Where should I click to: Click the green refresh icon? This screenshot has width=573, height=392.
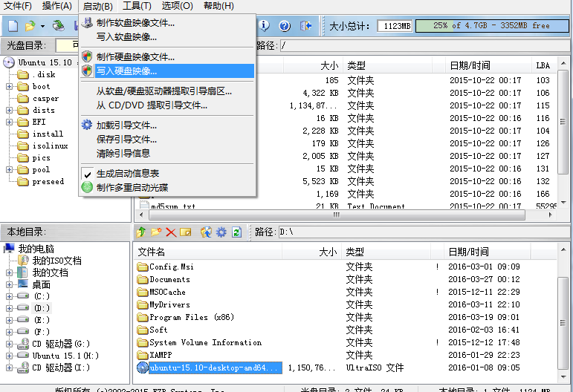(236, 232)
